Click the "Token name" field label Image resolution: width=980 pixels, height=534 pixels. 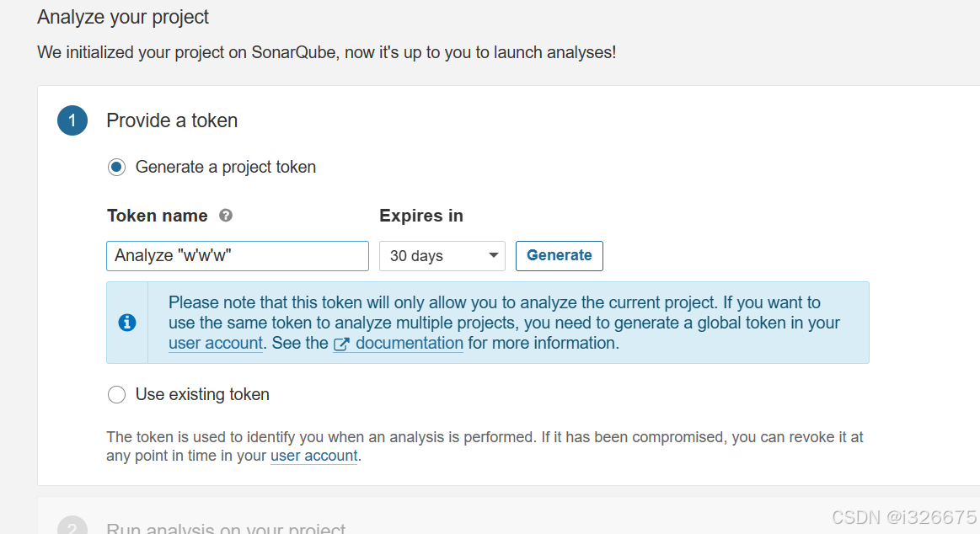tap(158, 216)
